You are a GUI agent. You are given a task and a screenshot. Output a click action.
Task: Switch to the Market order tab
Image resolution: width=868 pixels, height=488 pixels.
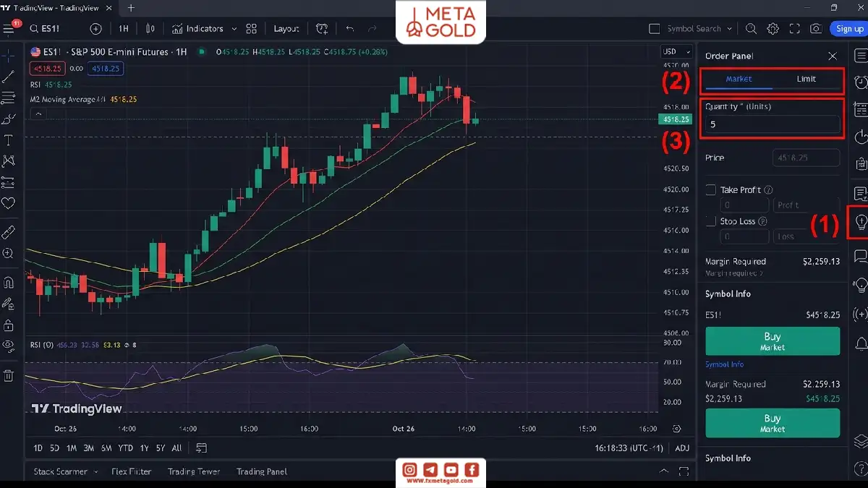[739, 79]
